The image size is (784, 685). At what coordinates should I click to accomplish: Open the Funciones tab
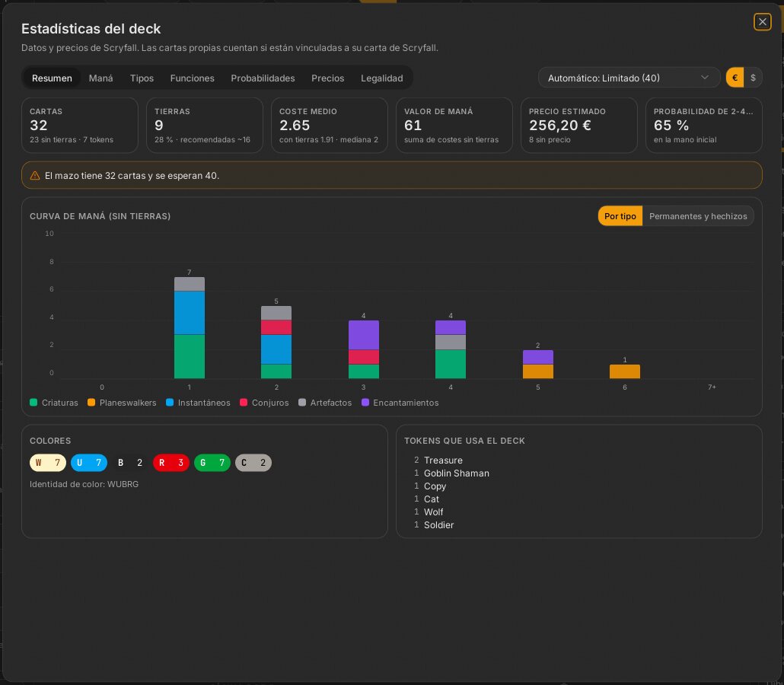[x=192, y=78]
